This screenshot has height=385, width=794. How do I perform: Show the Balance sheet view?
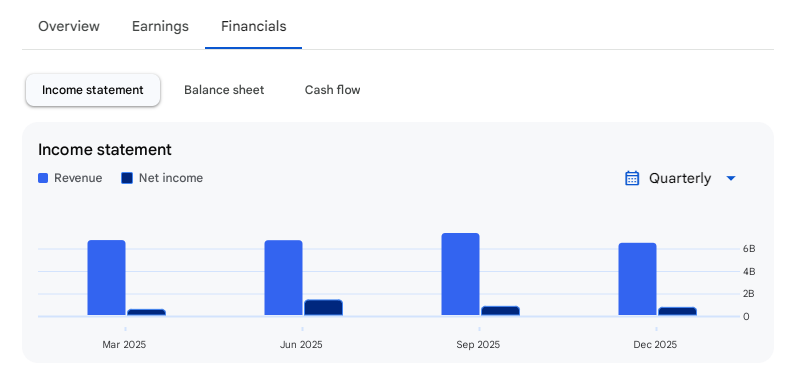(x=224, y=90)
